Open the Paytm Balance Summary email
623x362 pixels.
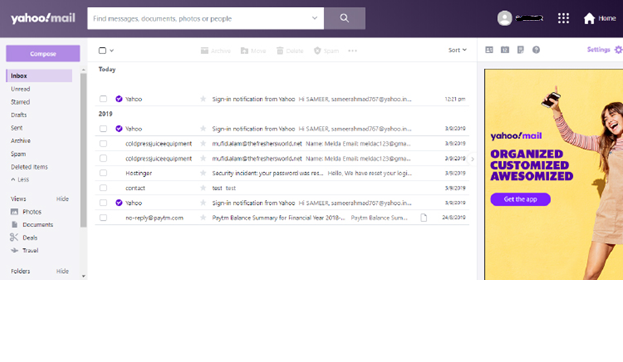[282, 217]
